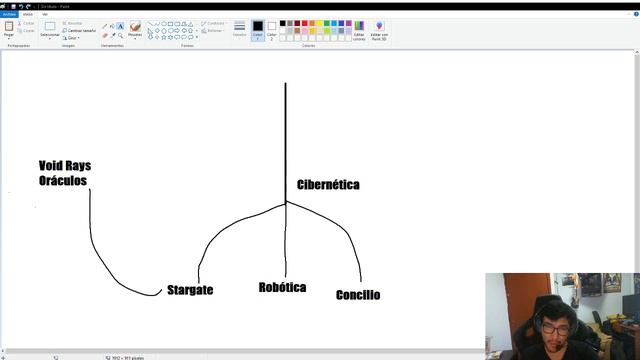Click the Seleccionar rectangle selection icon
This screenshot has width=640, height=360.
point(50,27)
